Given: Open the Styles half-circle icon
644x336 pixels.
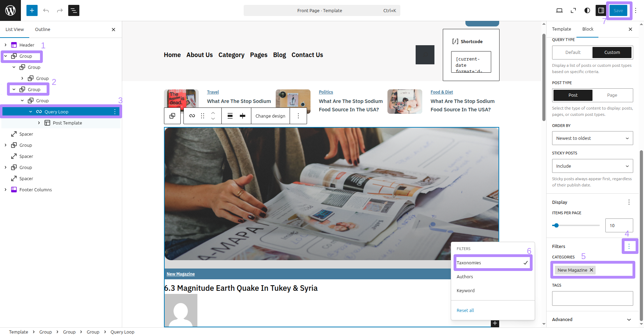Looking at the screenshot, I should point(587,10).
